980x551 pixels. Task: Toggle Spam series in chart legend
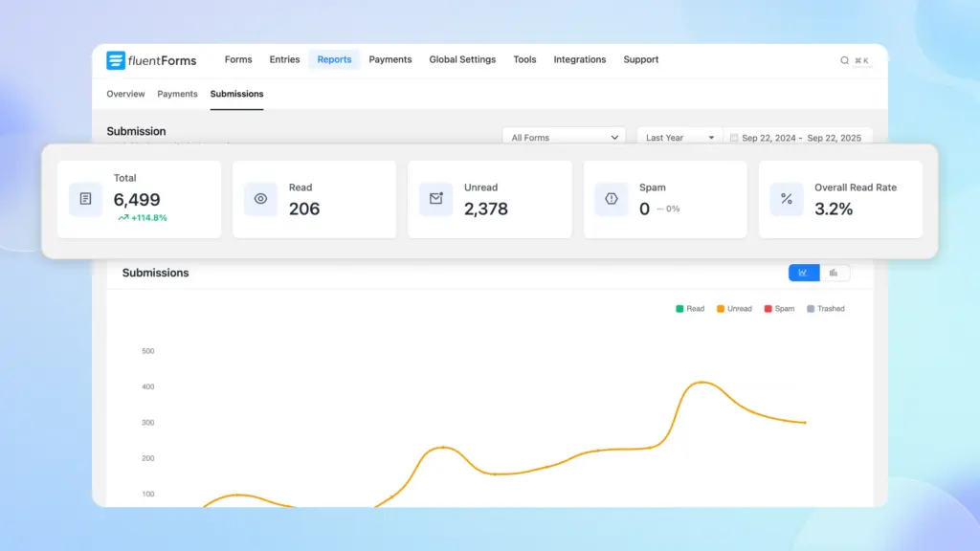point(779,309)
